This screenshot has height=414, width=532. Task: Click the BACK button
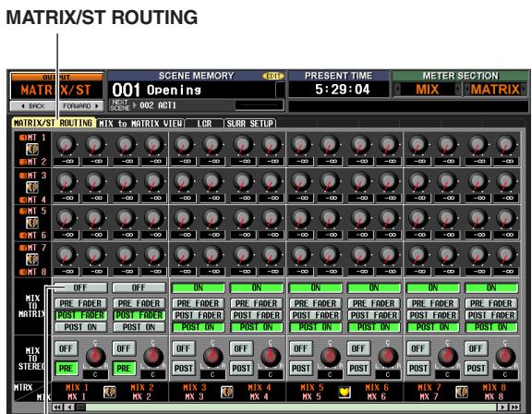click(33, 106)
